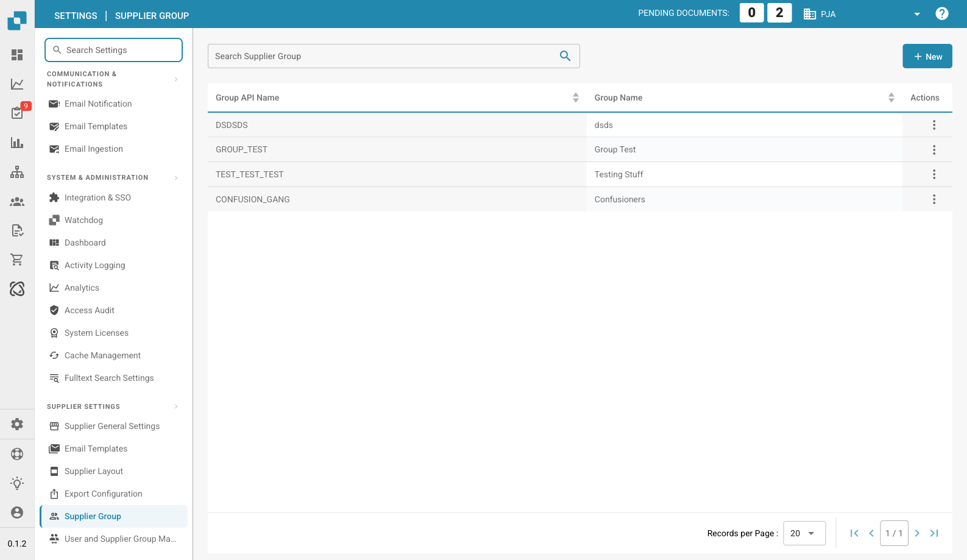Collapse Communication & Notifications section
The width and height of the screenshot is (967, 560).
click(176, 79)
